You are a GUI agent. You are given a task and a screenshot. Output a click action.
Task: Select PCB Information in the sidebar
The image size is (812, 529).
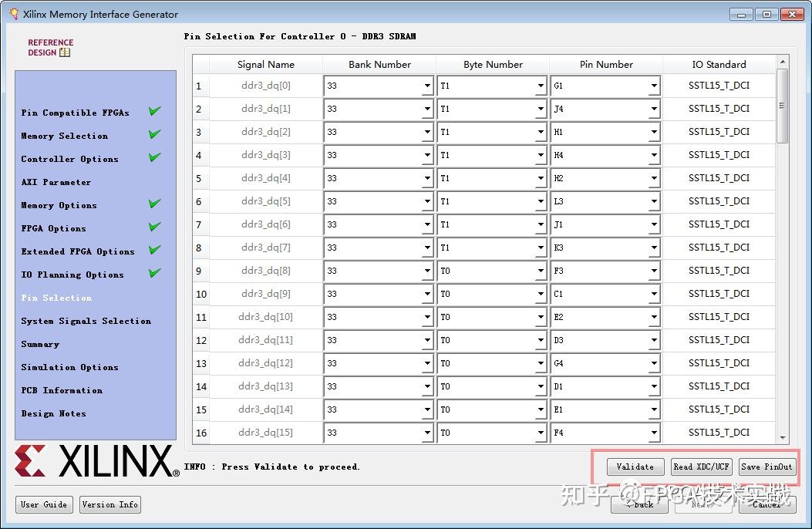[62, 390]
